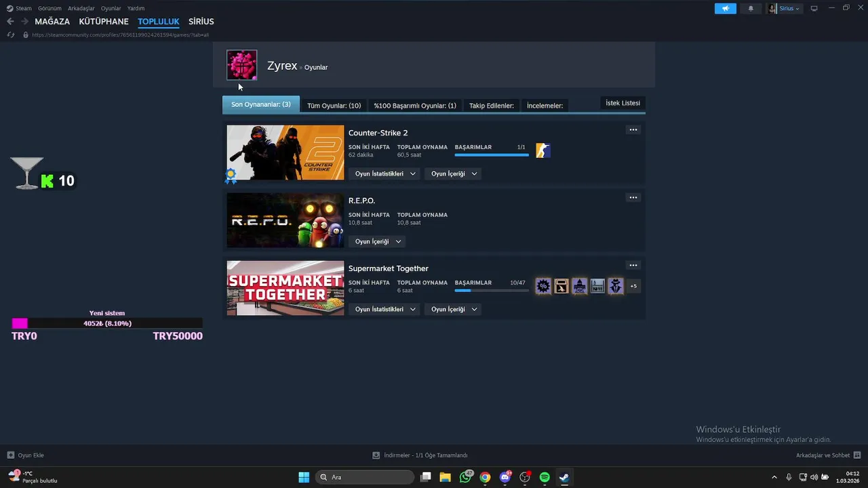868x488 pixels.
Task: Open the Counter-Strike 2 achievement icon
Action: (543, 150)
